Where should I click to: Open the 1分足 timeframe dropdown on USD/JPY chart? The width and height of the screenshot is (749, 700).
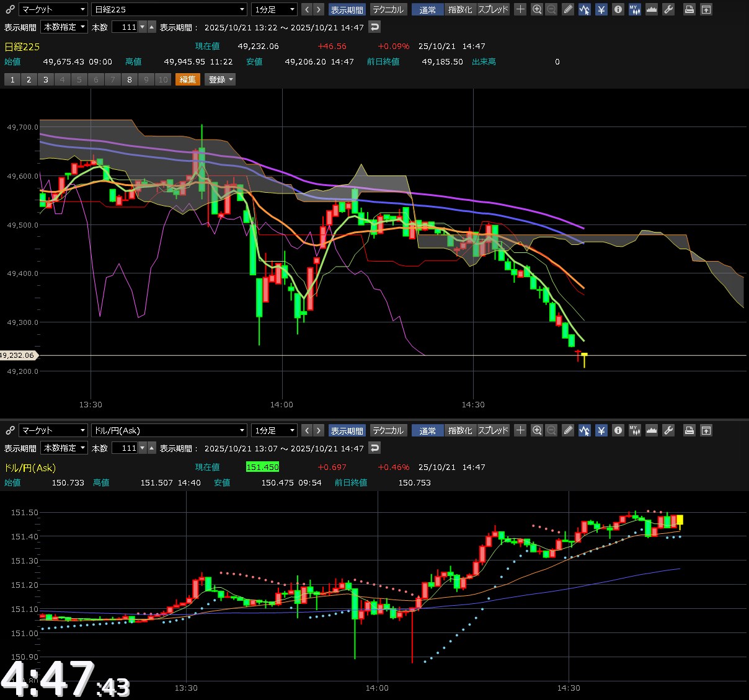pos(275,430)
